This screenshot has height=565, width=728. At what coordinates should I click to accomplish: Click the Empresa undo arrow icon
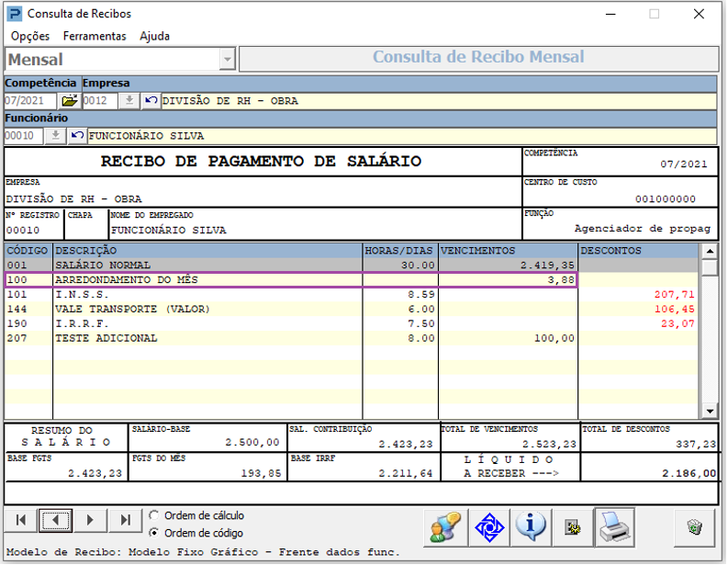coord(151,100)
